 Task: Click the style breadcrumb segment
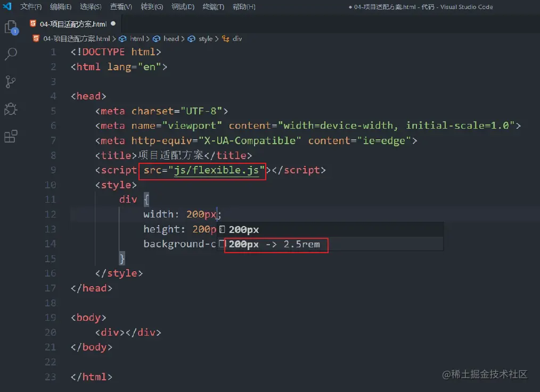[x=205, y=38]
